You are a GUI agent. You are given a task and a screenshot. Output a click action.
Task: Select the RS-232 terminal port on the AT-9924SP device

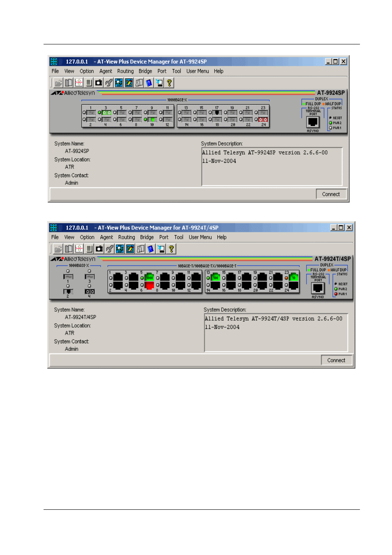pyautogui.click(x=313, y=122)
